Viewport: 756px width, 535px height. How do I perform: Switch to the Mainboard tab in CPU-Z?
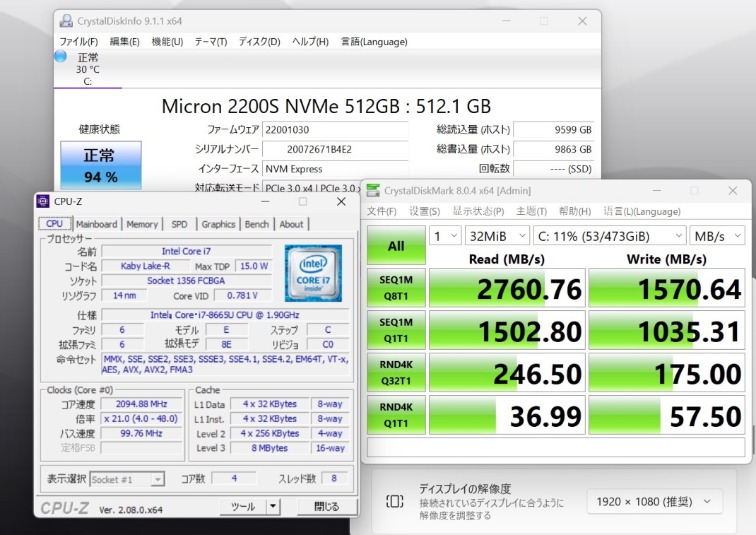pos(96,224)
